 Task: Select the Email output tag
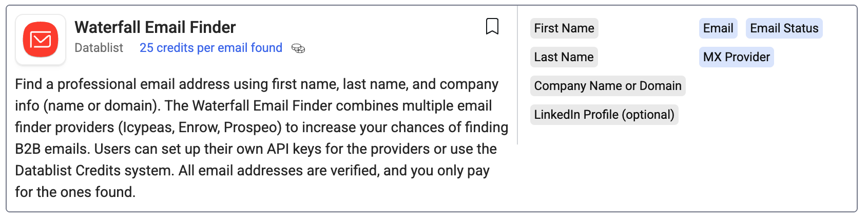[x=718, y=28]
